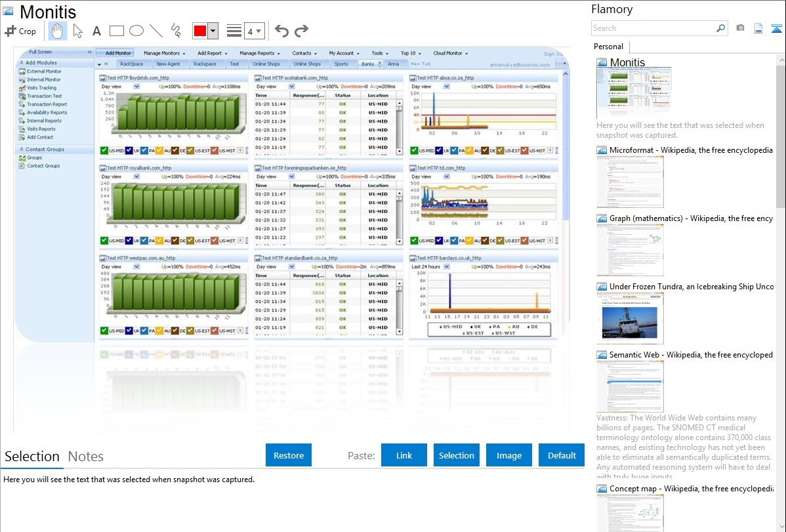Viewport: 786px width, 532px height.
Task: Pick the ellipse shape tool
Action: pyautogui.click(x=136, y=31)
